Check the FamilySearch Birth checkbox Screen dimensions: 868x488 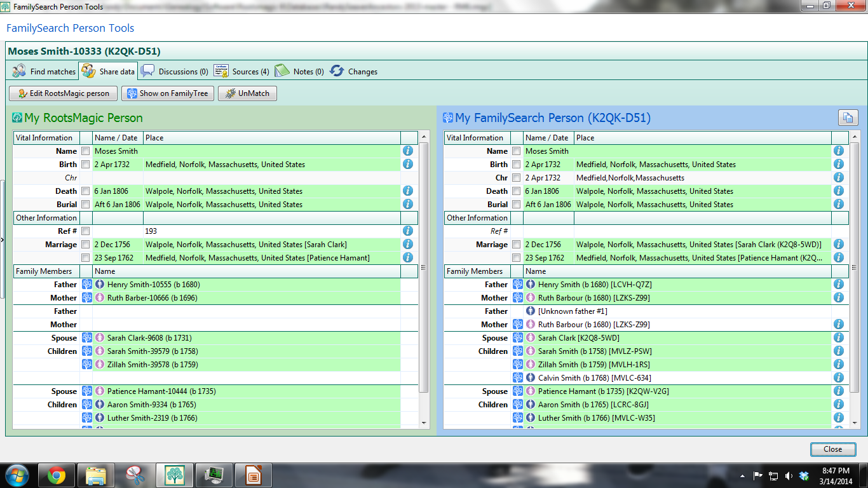[x=516, y=165]
